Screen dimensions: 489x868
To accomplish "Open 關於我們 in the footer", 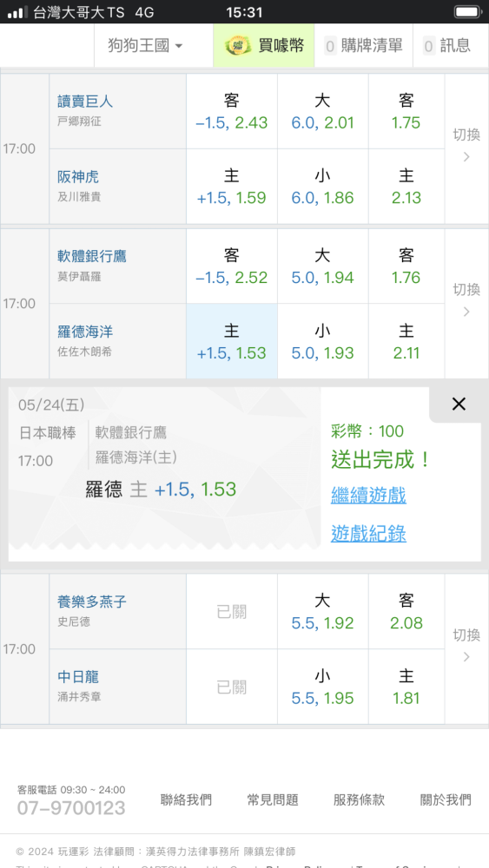I will (446, 800).
